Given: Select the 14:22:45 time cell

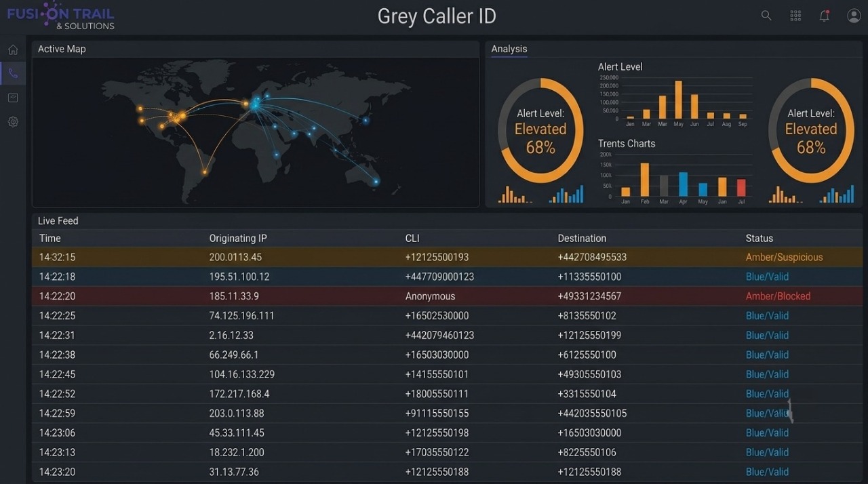Looking at the screenshot, I should pyautogui.click(x=58, y=375).
